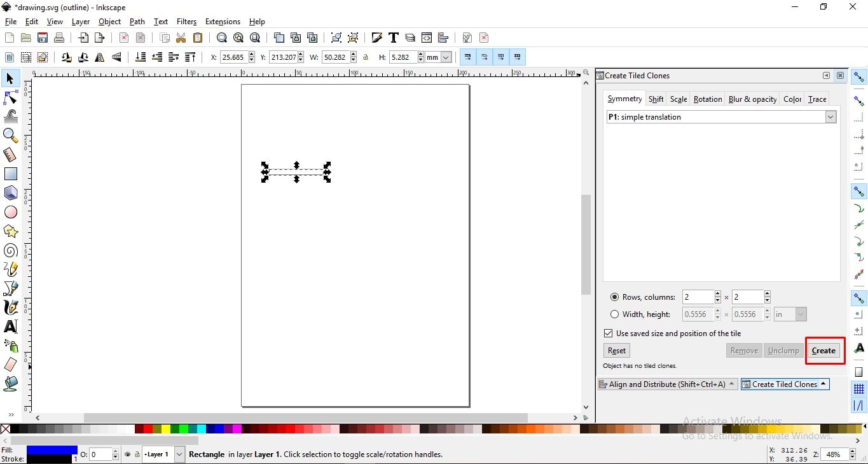Open the File menu
The image size is (868, 464).
pyautogui.click(x=11, y=22)
